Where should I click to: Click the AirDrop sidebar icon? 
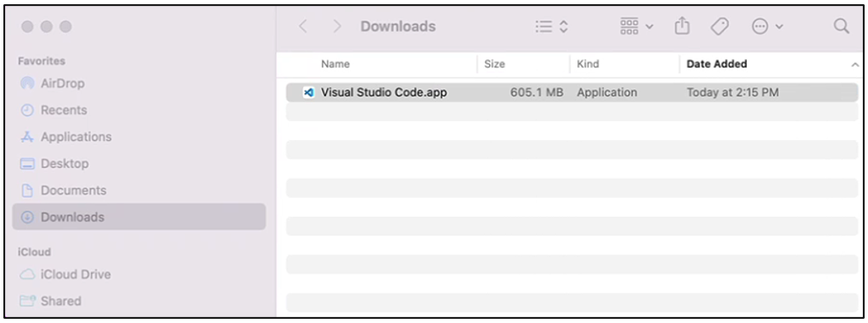point(26,84)
